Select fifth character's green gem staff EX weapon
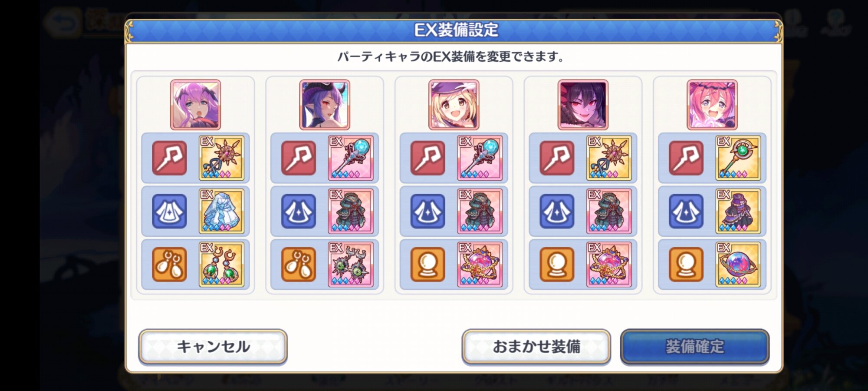The image size is (868, 391). [738, 158]
